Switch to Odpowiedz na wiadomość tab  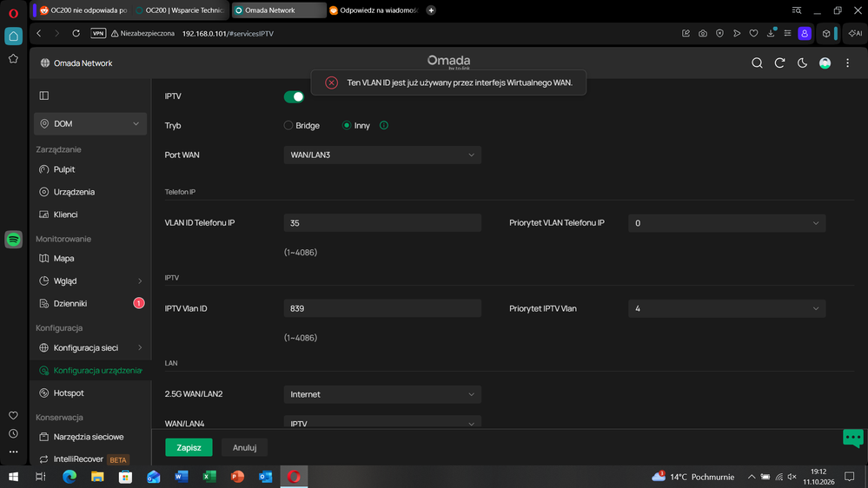[x=374, y=10]
